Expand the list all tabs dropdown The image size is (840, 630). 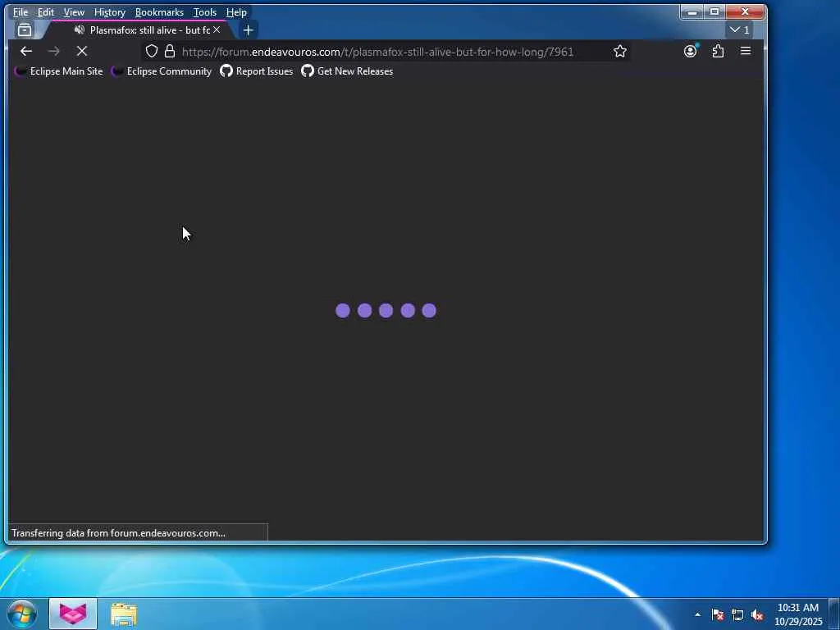point(739,30)
